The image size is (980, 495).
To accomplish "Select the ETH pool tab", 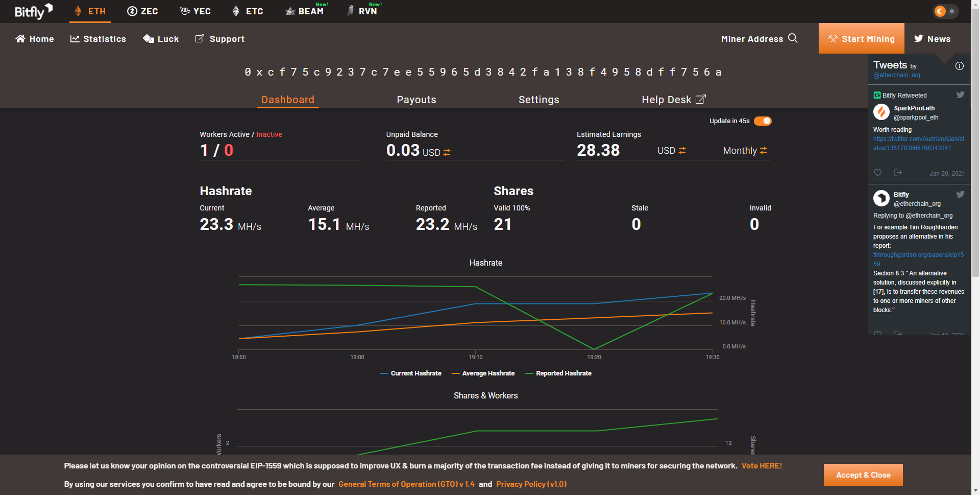I will pyautogui.click(x=90, y=11).
